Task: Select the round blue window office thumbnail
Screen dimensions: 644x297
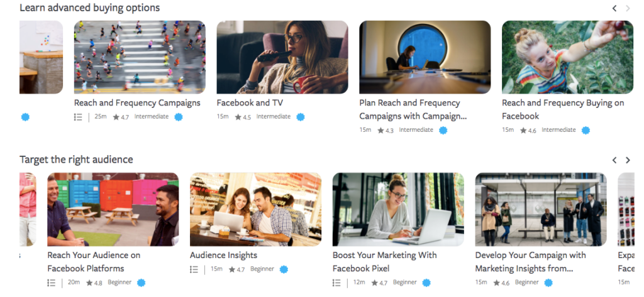Action: click(x=425, y=57)
